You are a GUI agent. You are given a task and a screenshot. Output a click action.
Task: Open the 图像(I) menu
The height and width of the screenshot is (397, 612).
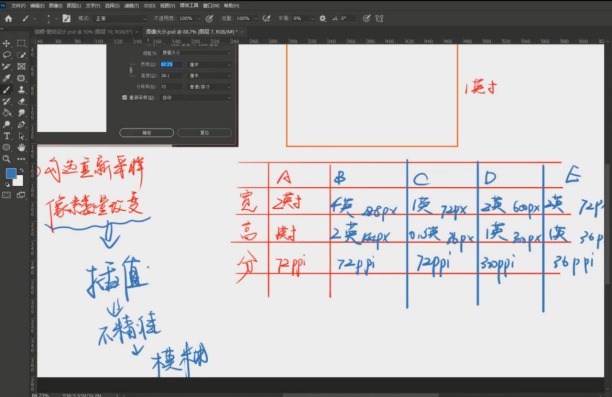[55, 5]
